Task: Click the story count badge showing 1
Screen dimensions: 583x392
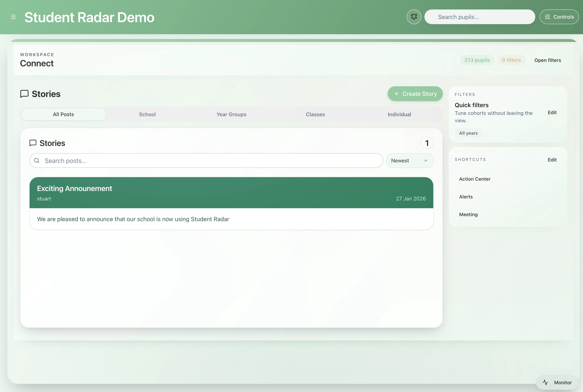Action: [x=427, y=143]
